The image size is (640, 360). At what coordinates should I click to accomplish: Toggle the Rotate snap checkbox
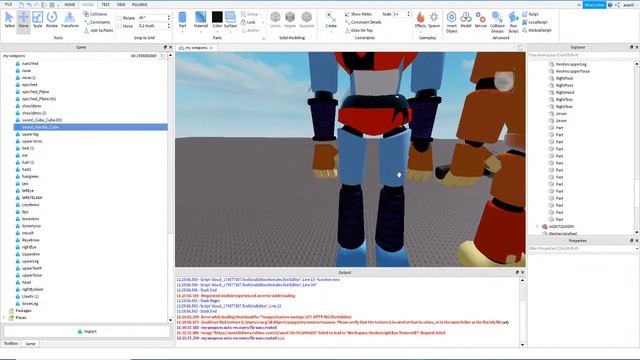(x=120, y=18)
